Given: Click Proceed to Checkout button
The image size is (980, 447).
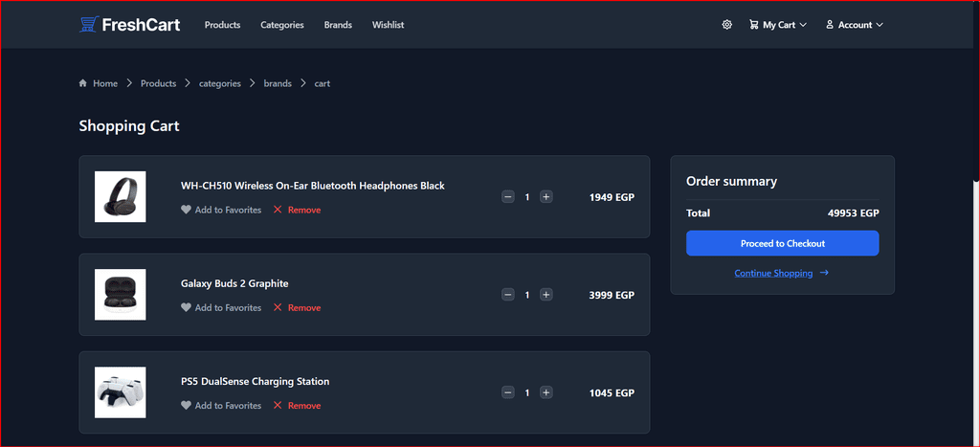Looking at the screenshot, I should pos(783,243).
